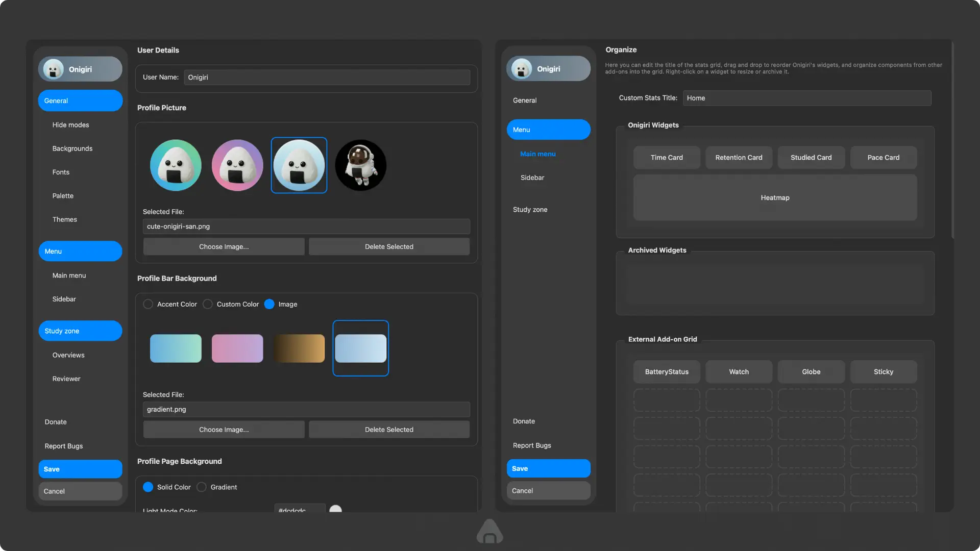Enable the Custom Color radio option
The image size is (980, 551).
click(208, 304)
